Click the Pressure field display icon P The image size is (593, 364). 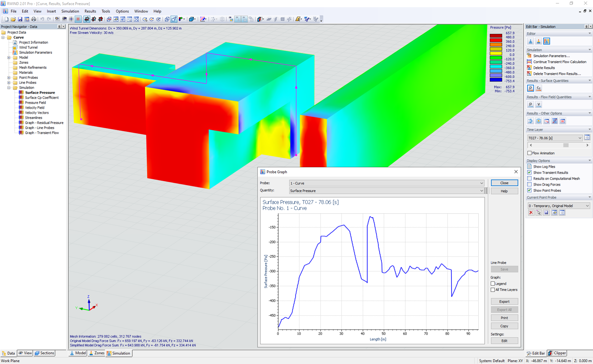click(530, 104)
